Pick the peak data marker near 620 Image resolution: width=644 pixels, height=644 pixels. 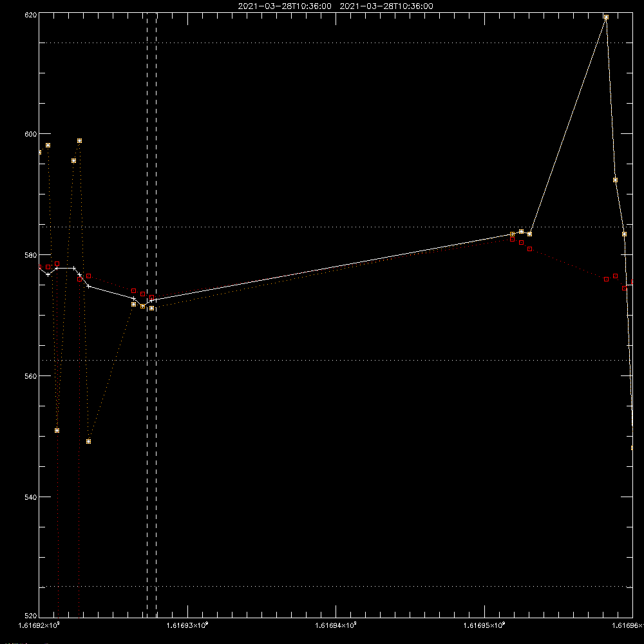coord(606,17)
